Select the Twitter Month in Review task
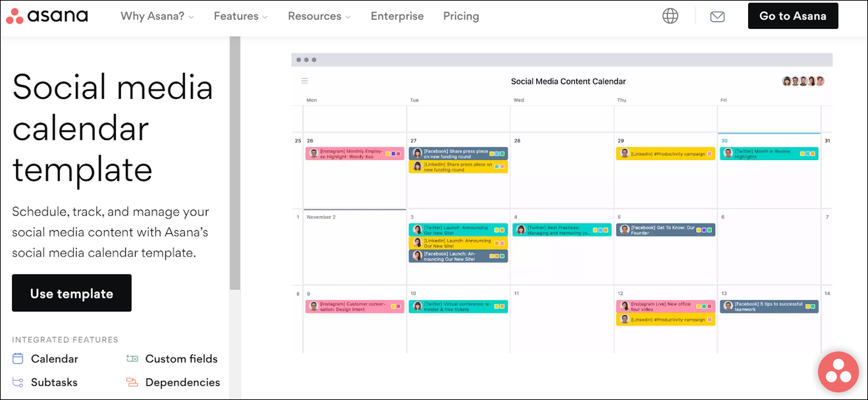 pos(769,154)
